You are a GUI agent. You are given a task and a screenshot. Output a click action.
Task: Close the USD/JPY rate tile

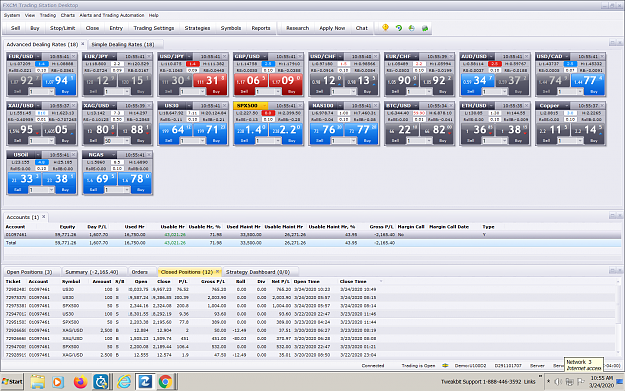click(x=225, y=56)
